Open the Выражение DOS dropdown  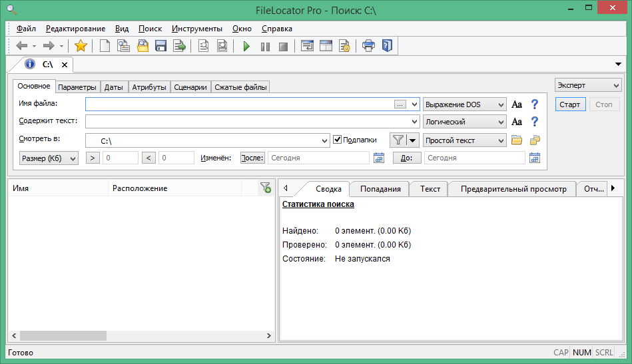[464, 104]
